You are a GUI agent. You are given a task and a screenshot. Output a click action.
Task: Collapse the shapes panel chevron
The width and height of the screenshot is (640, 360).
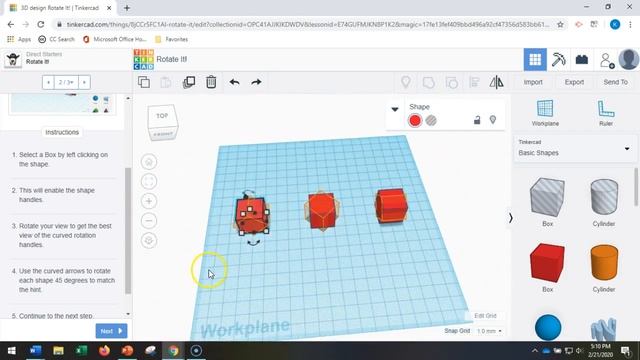point(511,218)
